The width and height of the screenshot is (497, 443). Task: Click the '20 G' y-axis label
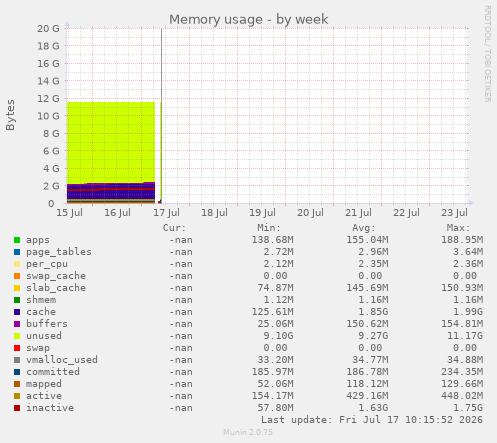[x=48, y=29]
